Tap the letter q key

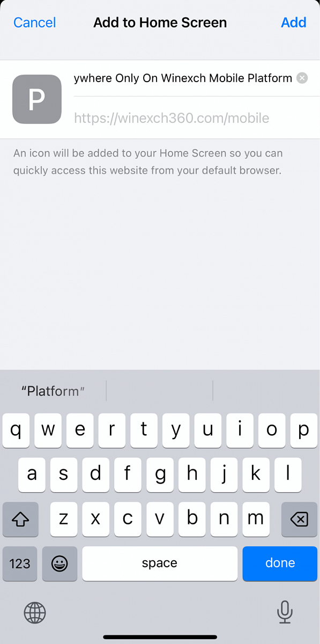[16, 430]
